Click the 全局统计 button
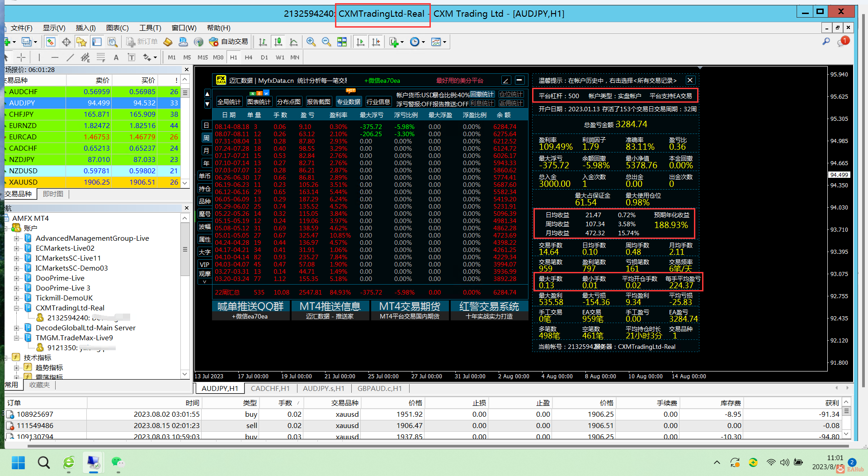Screen dimensions: 868x476 (x=229, y=102)
